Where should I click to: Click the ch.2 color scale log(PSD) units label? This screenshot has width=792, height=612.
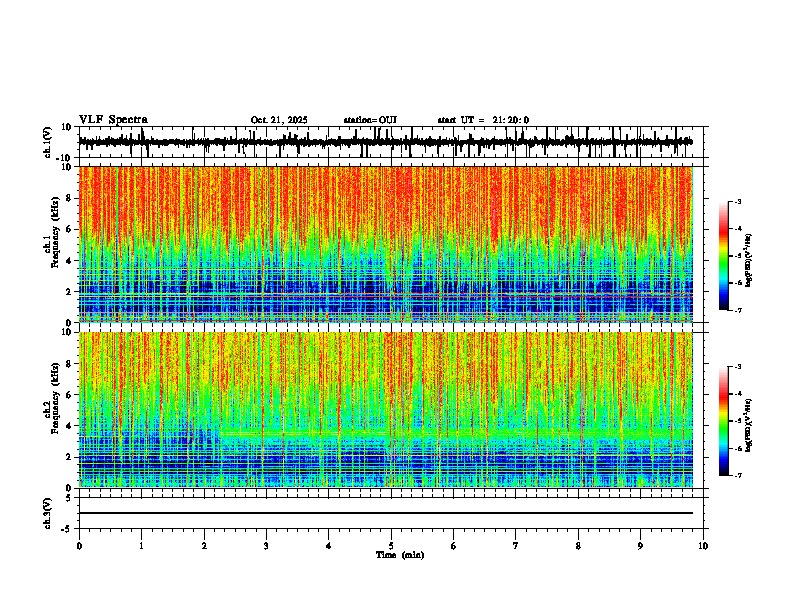click(x=749, y=426)
